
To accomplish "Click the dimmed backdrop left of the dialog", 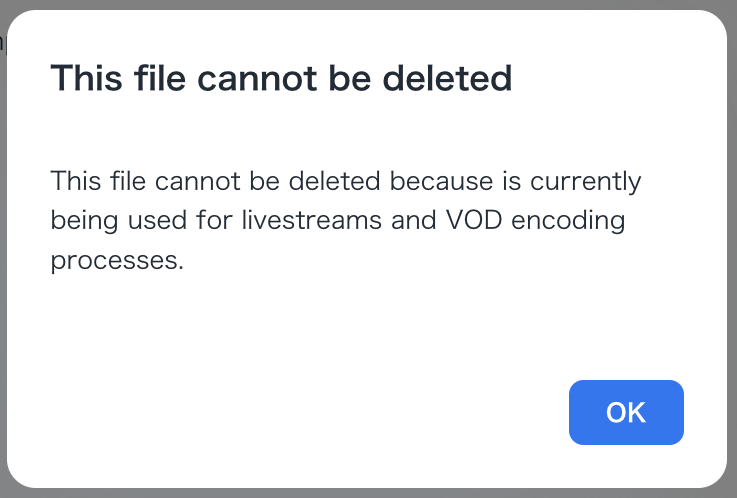I will [4, 250].
